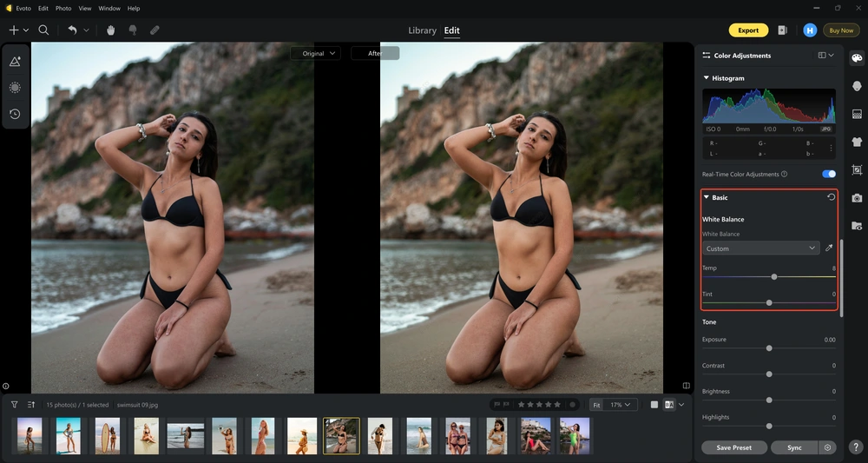Open the undo history dropdown arrow
868x463 pixels.
pyautogui.click(x=86, y=30)
